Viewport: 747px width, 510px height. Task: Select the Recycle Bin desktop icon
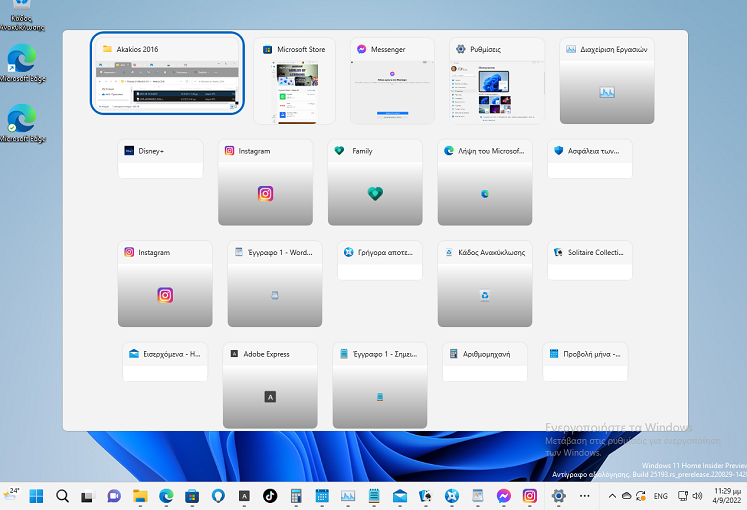[21, 16]
